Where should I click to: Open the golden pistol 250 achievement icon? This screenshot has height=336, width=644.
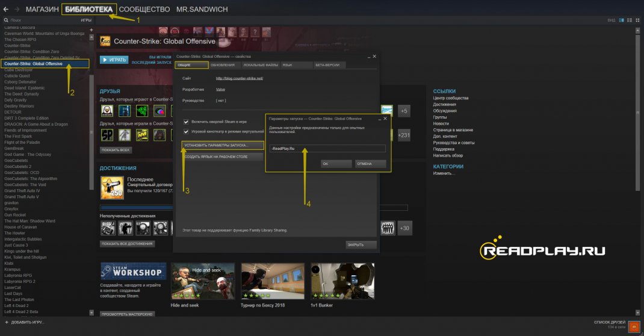click(x=112, y=188)
